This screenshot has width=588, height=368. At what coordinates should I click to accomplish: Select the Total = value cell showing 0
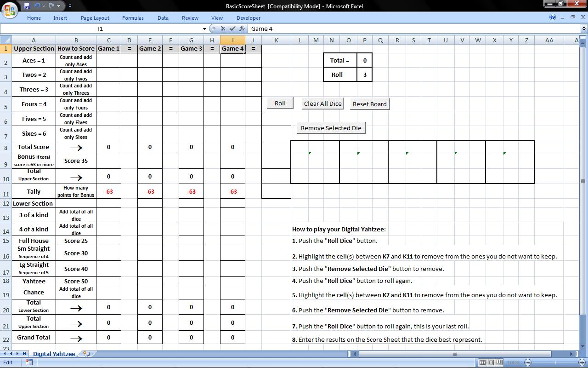coord(365,60)
